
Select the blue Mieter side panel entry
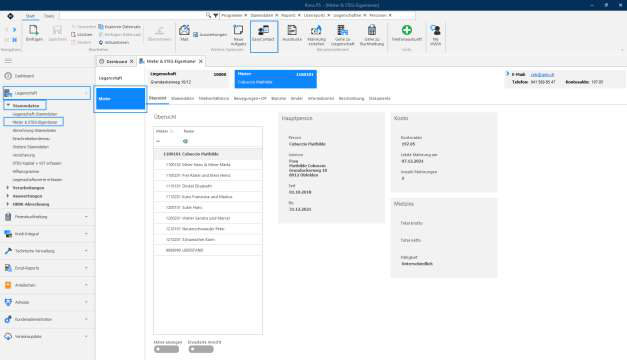120,98
